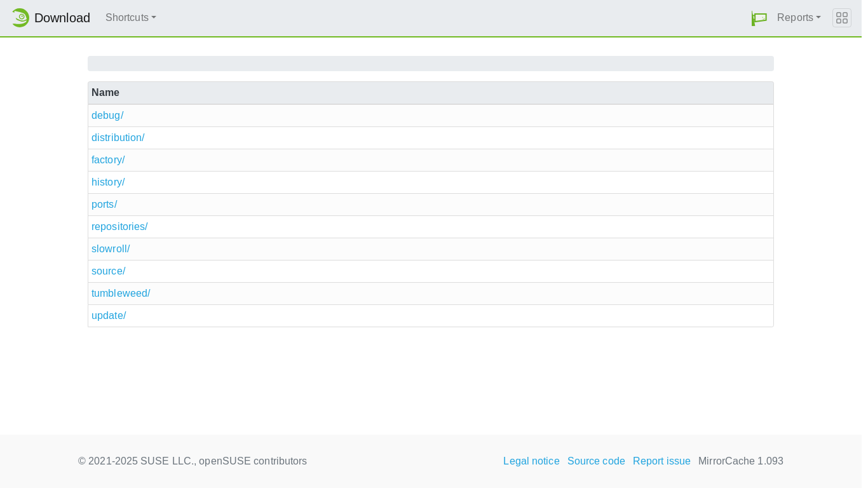Open the repositories/ folder
868x488 pixels.
coord(119,227)
